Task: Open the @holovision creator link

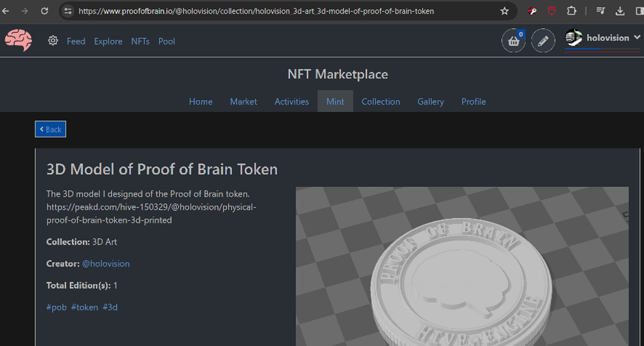Action: tap(106, 264)
